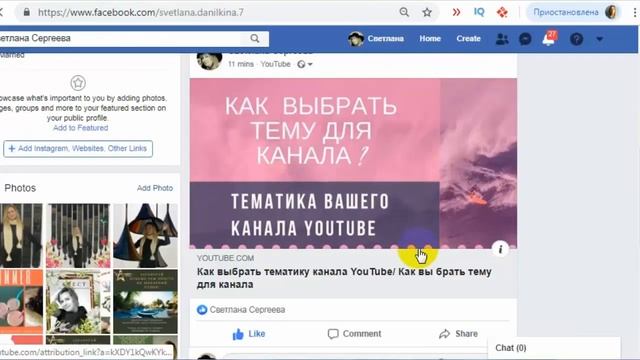Click the featured star icon
This screenshot has width=640, height=360.
pos(78,83)
